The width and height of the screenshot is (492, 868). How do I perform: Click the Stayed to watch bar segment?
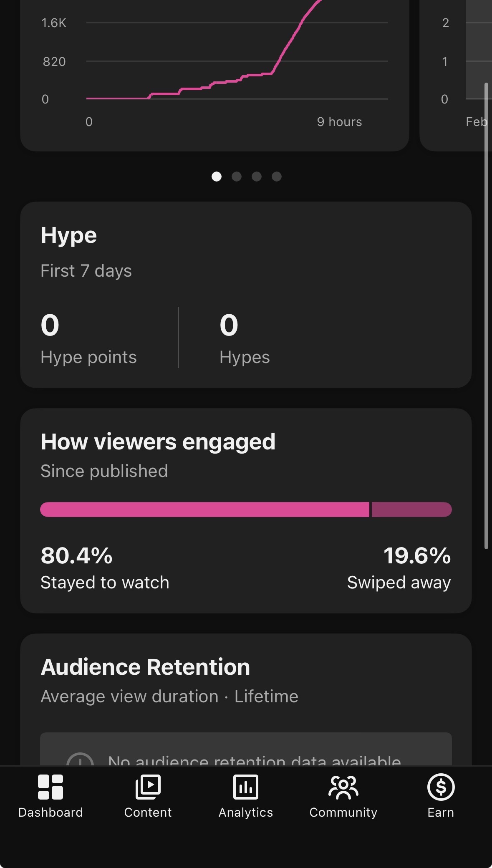[x=205, y=510]
